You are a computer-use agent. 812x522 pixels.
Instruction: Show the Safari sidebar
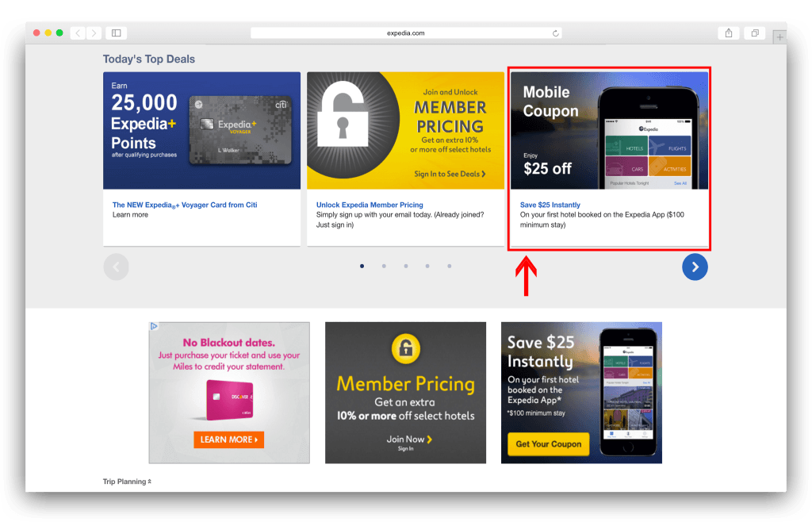117,33
